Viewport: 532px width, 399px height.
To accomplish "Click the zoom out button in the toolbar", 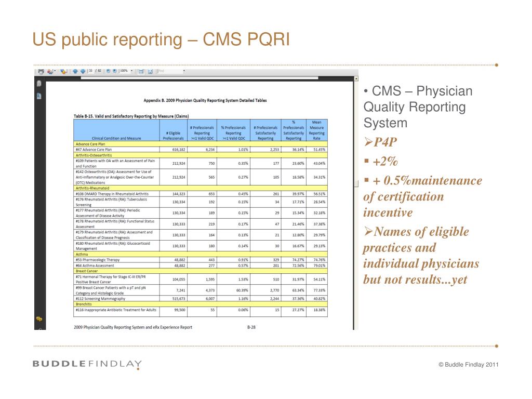I will 108,71.
